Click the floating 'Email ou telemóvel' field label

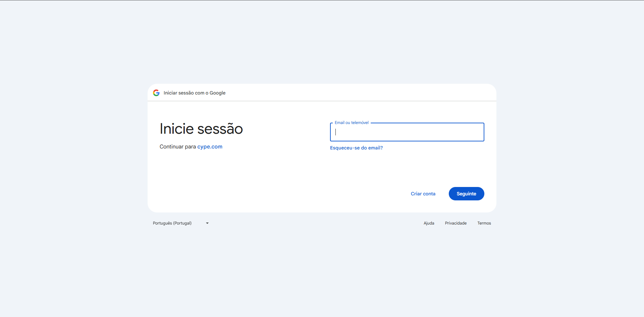coord(352,123)
